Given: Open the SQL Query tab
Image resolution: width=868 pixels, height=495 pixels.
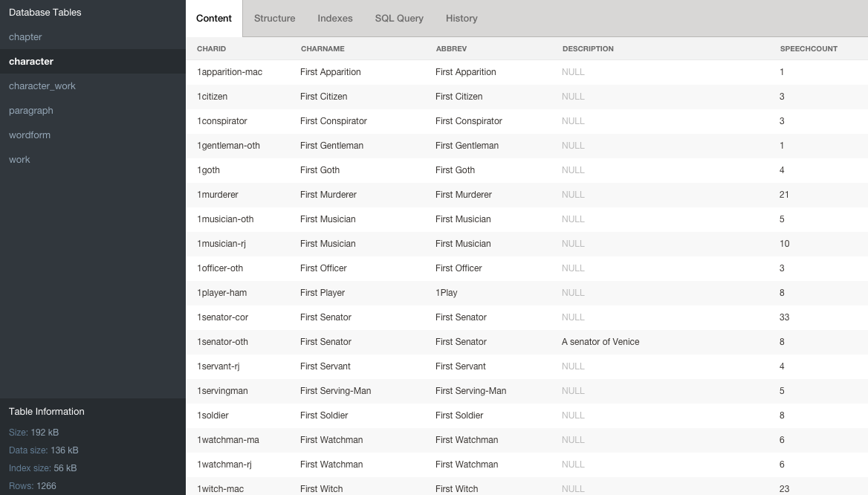Looking at the screenshot, I should [399, 19].
